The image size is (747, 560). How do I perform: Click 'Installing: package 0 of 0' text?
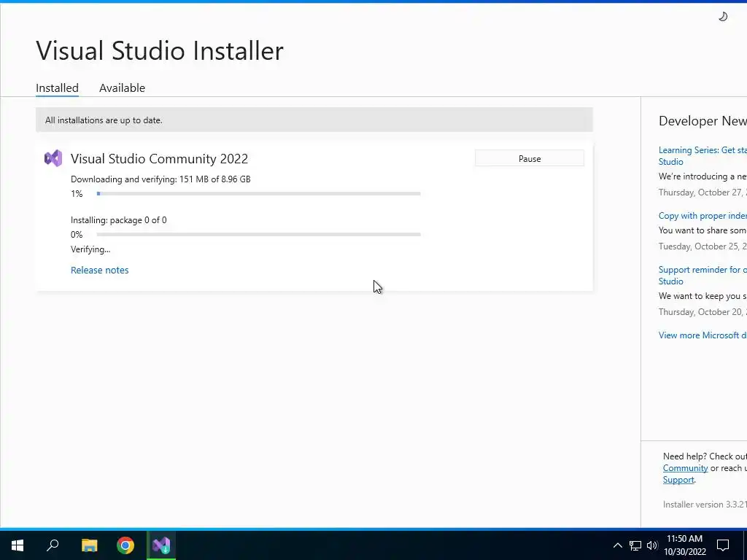click(x=119, y=220)
